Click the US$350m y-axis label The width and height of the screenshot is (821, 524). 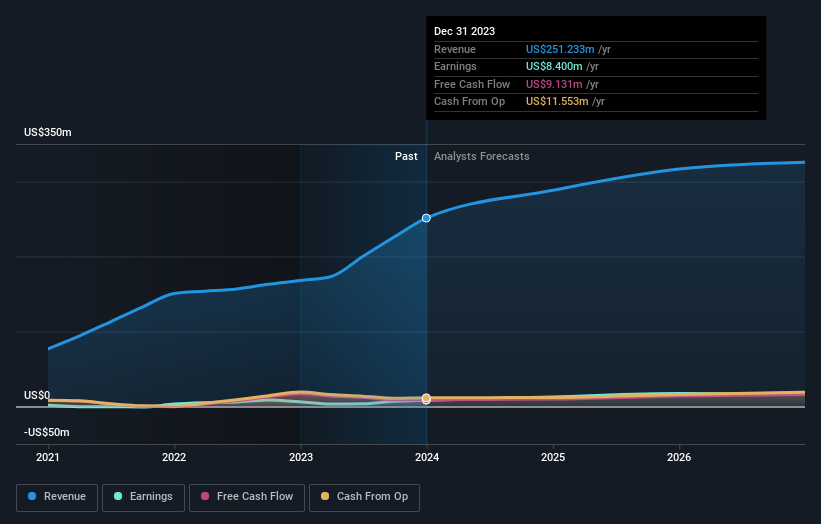48,132
